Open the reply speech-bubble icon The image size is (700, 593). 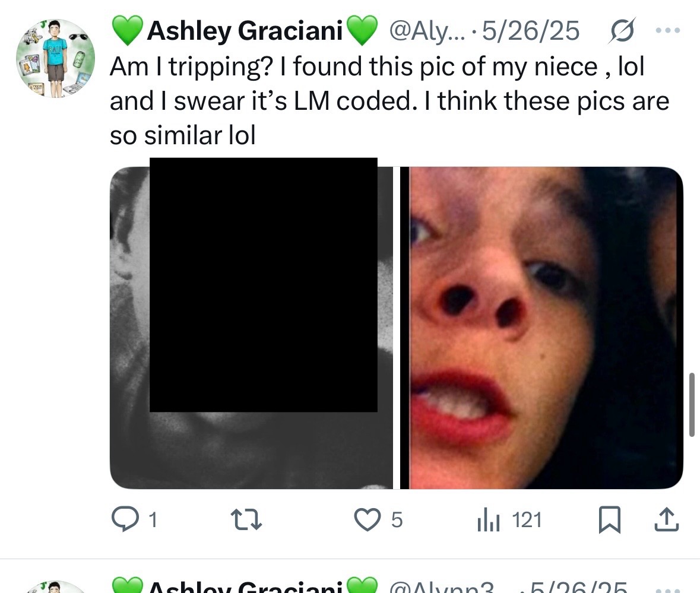pyautogui.click(x=125, y=519)
